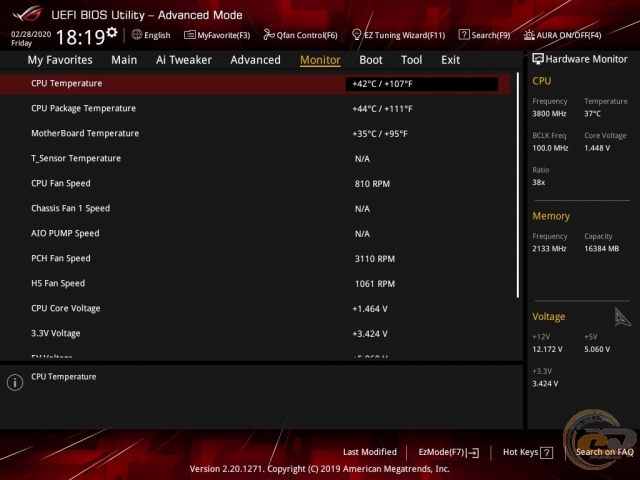Screen dimensions: 640x480
Task: Launch EZ Tuning Wizard bulb icon
Action: pos(356,35)
